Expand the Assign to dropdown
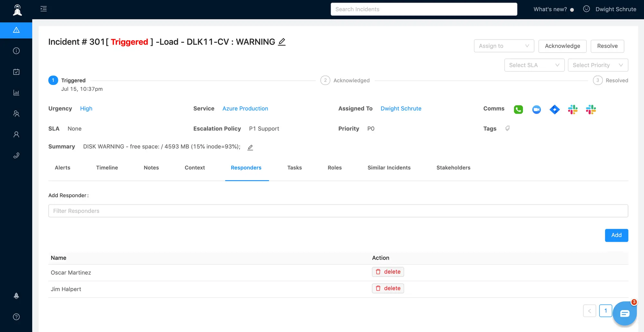Screen dimensions: 644x332 (x=504, y=46)
